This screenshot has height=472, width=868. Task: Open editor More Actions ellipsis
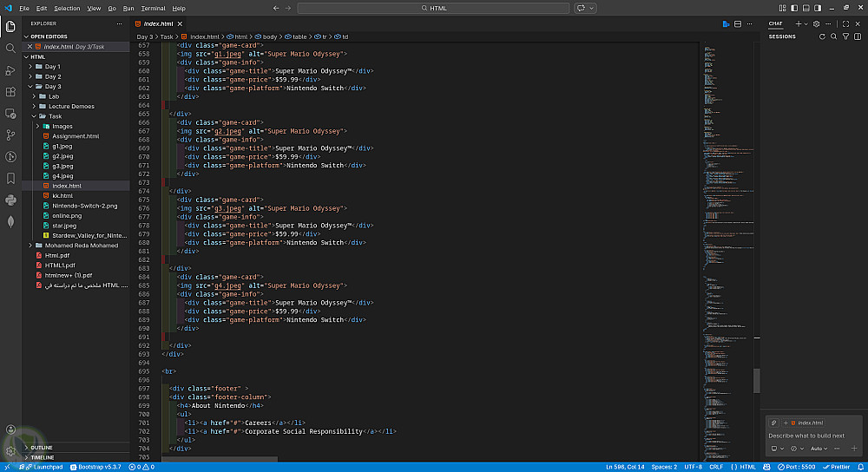click(750, 23)
